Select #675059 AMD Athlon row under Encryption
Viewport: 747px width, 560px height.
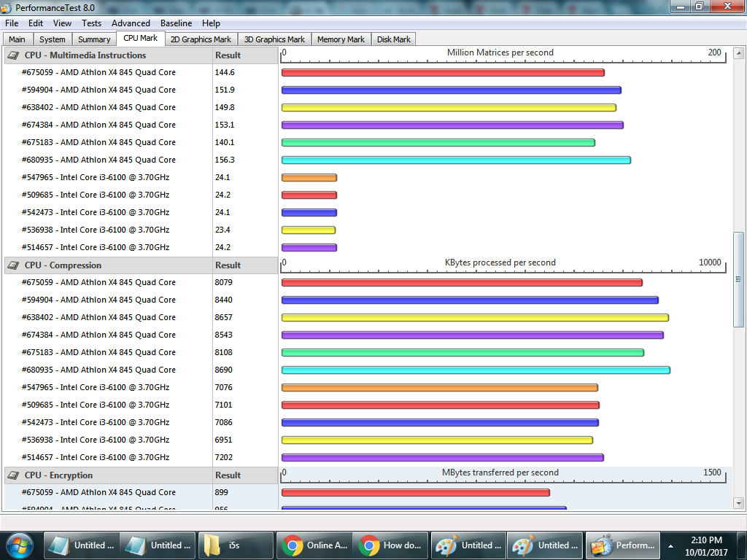(98, 492)
